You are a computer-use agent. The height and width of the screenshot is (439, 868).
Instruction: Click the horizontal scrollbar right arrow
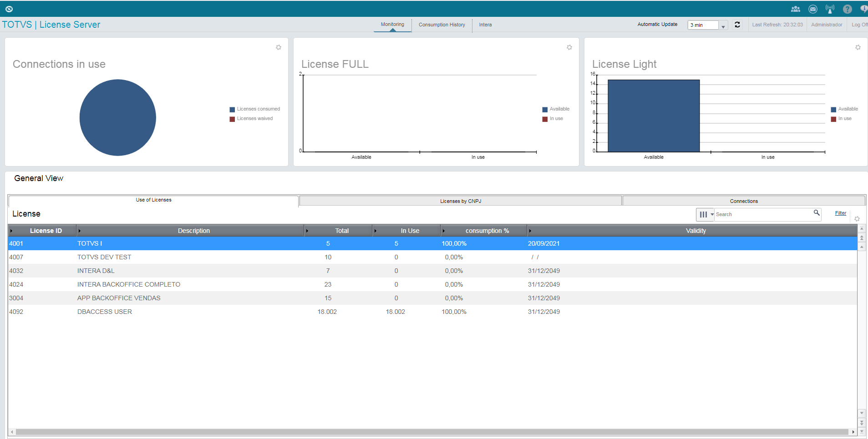(x=853, y=432)
